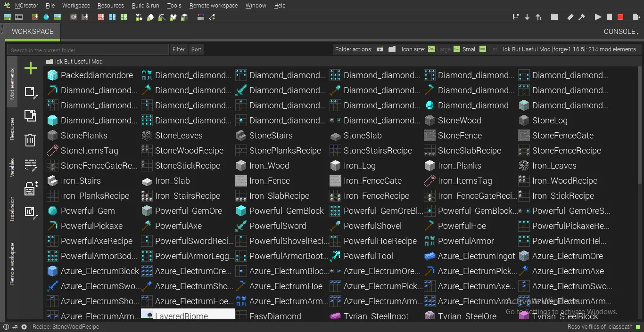Click the red grid toolbar icon
This screenshot has width=644, height=332.
[x=101, y=17]
